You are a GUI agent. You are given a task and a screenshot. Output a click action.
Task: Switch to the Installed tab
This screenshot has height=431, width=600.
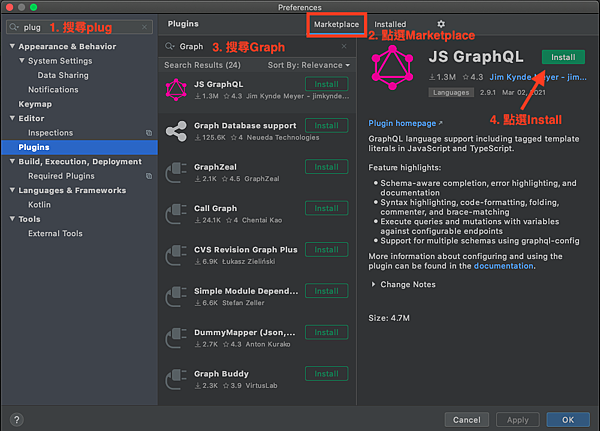[390, 24]
